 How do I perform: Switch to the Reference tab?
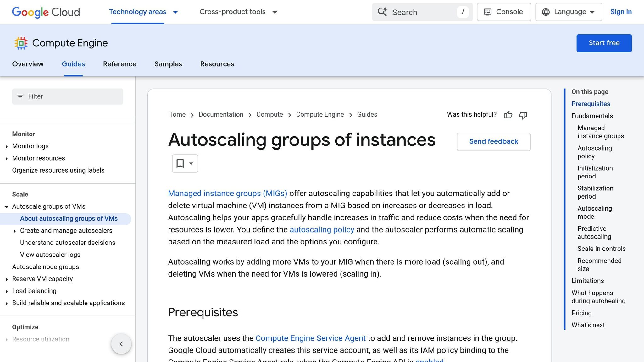(x=119, y=64)
